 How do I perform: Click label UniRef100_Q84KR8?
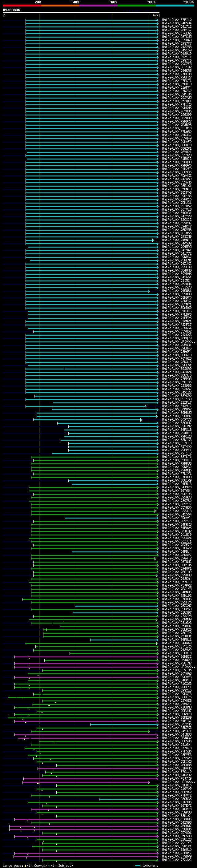(176, 71)
